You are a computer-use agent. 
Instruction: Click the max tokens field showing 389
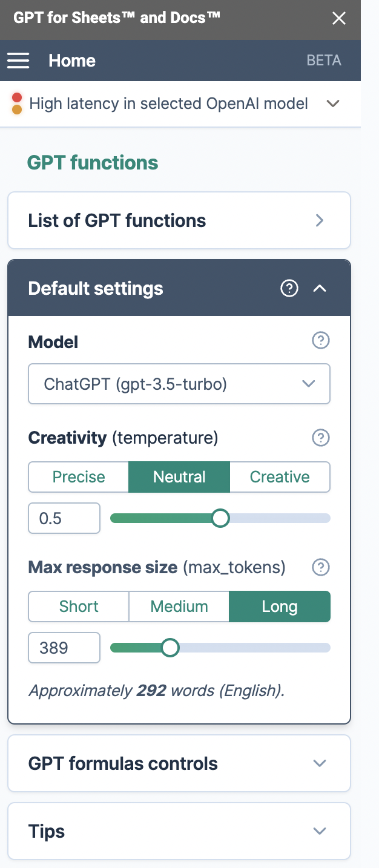click(64, 648)
